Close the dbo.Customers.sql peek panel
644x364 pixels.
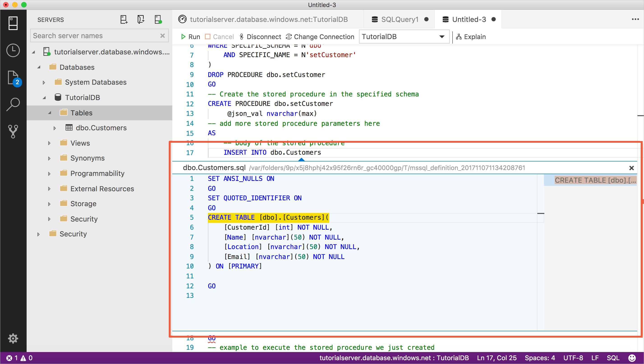632,168
